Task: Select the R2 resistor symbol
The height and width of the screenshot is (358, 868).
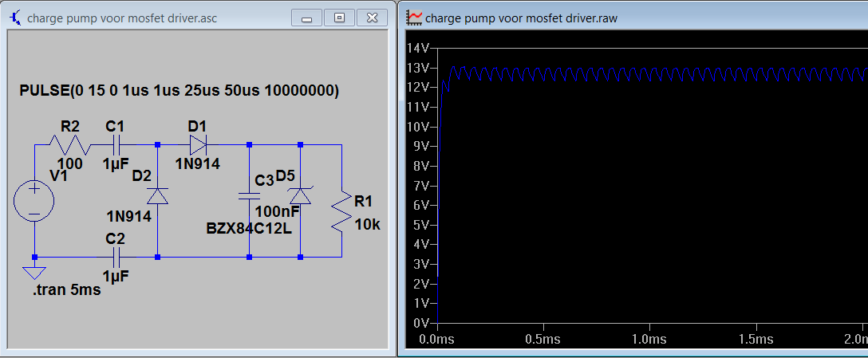Action: (69, 145)
